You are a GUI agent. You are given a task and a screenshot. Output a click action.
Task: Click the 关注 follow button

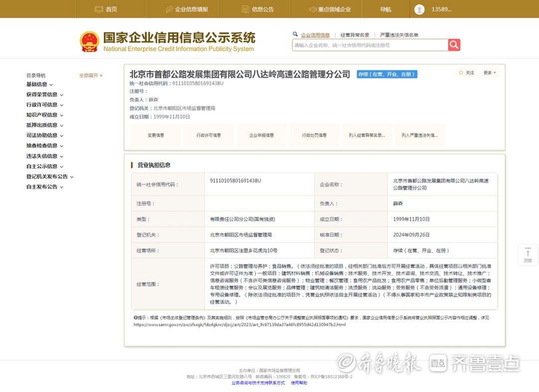[467, 72]
